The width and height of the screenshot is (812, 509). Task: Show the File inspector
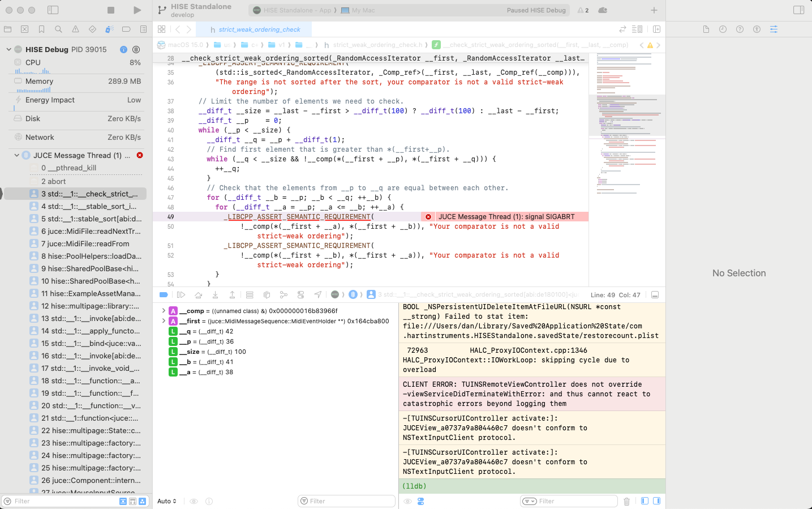pos(706,29)
